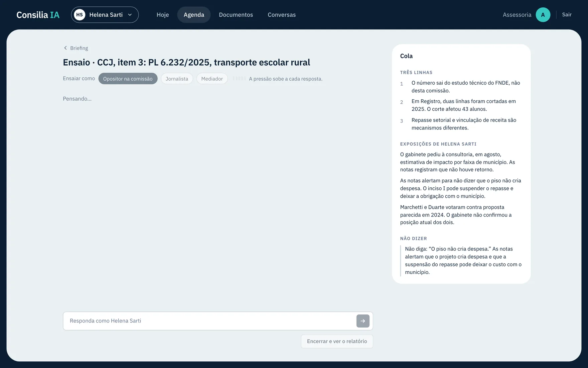Click the Consilia IA logo
The image size is (588, 368).
[x=38, y=15]
